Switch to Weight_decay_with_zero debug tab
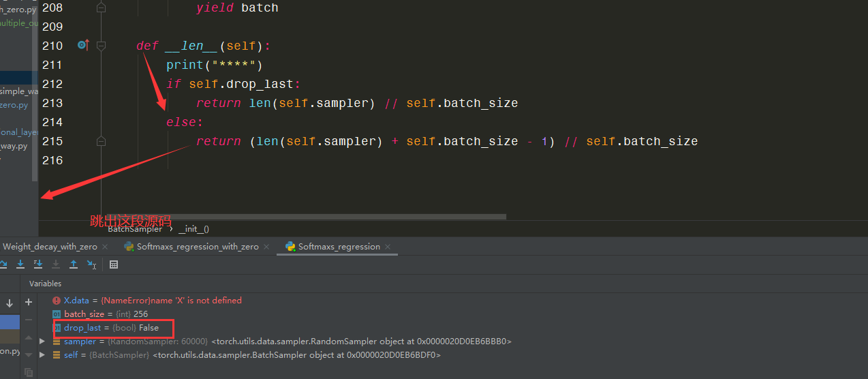The height and width of the screenshot is (379, 868). point(50,247)
